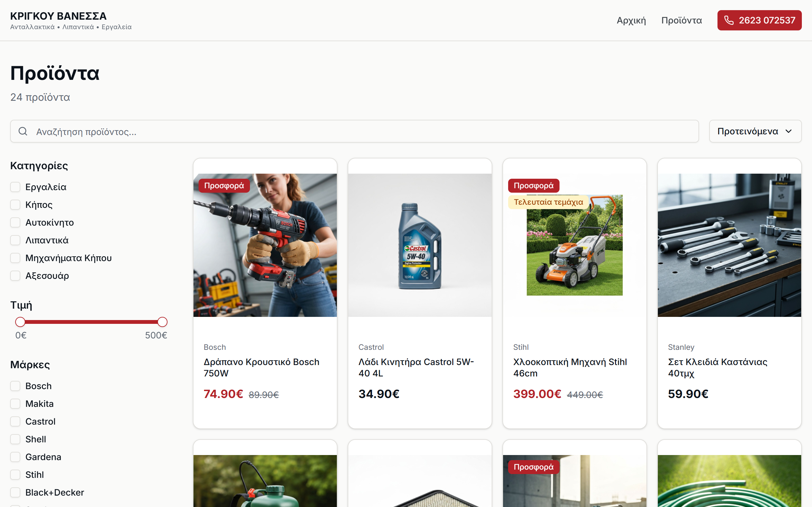Image resolution: width=812 pixels, height=507 pixels.
Task: Open Δράπανο Κρουστικό Bosch 750W product title
Action: coord(261,368)
